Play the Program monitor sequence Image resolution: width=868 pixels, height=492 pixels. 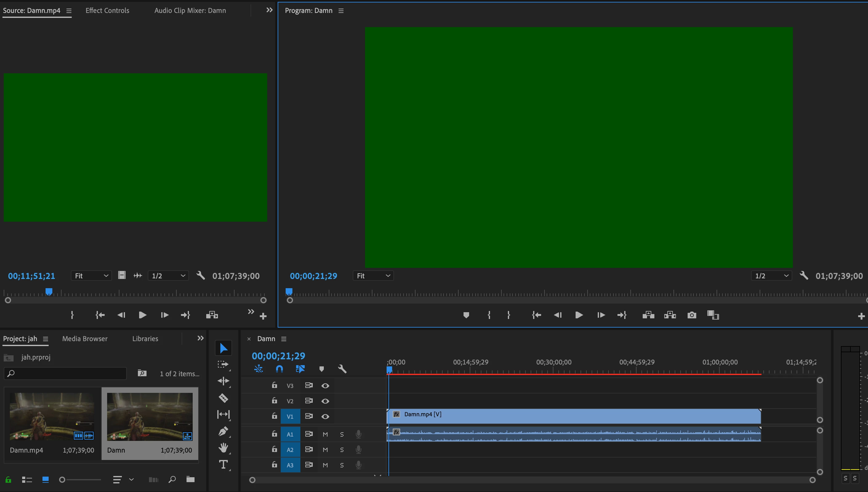tap(579, 315)
